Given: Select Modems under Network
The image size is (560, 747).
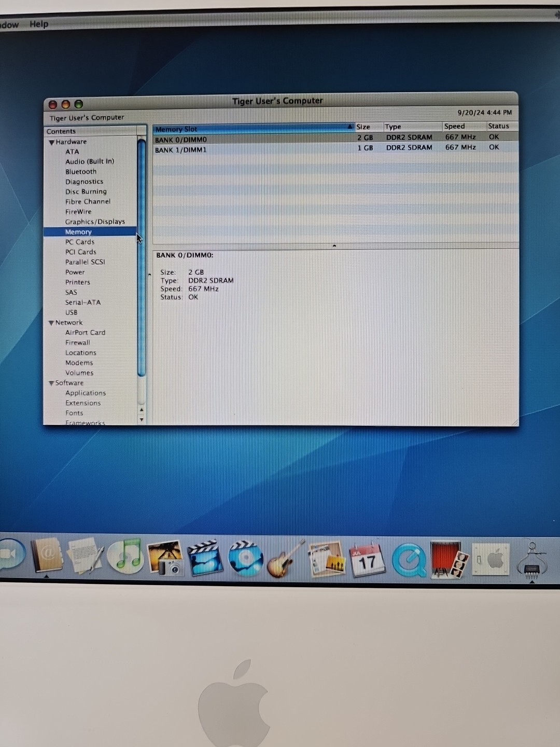Looking at the screenshot, I should pos(79,363).
